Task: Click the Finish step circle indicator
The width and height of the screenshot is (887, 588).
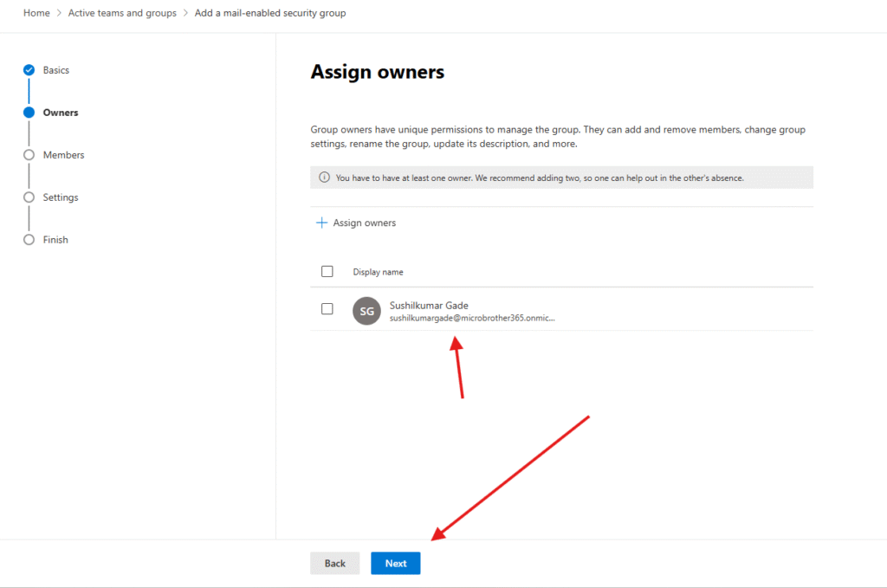Action: click(29, 240)
